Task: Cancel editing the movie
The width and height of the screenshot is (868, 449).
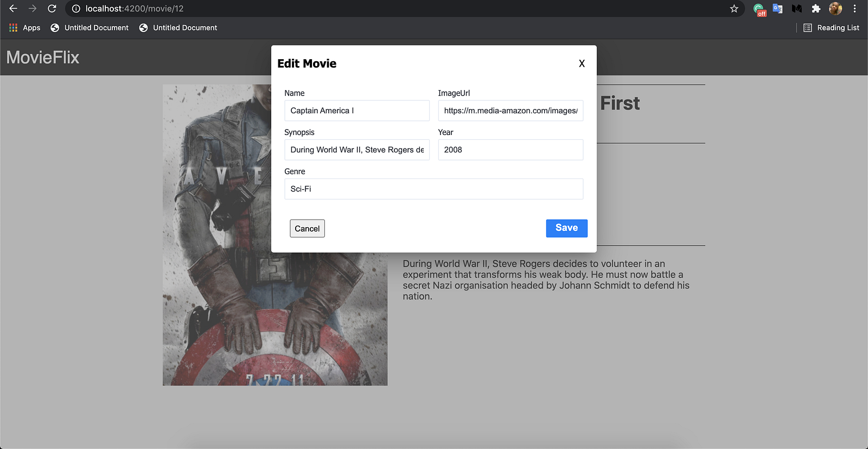Action: 307,228
